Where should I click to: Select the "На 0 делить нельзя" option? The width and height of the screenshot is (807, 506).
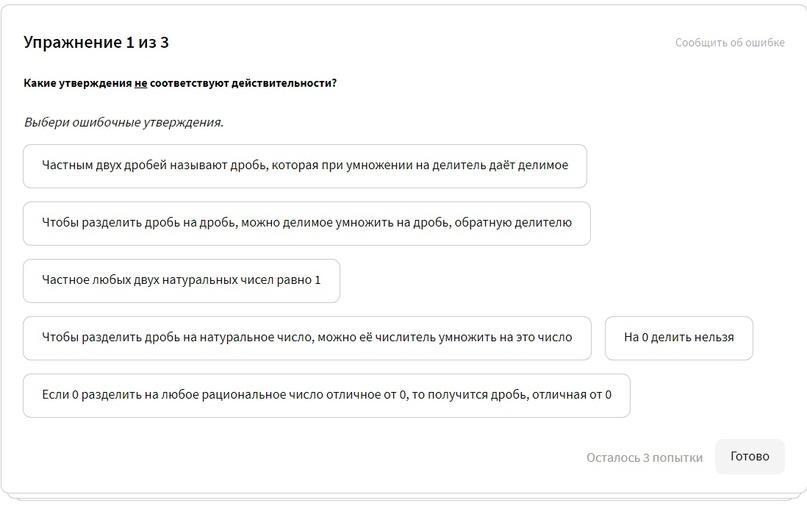(678, 338)
